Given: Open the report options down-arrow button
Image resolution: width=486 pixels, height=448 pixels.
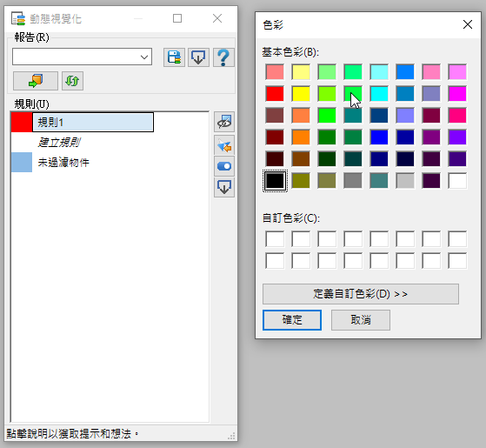Looking at the screenshot, I should pyautogui.click(x=198, y=57).
